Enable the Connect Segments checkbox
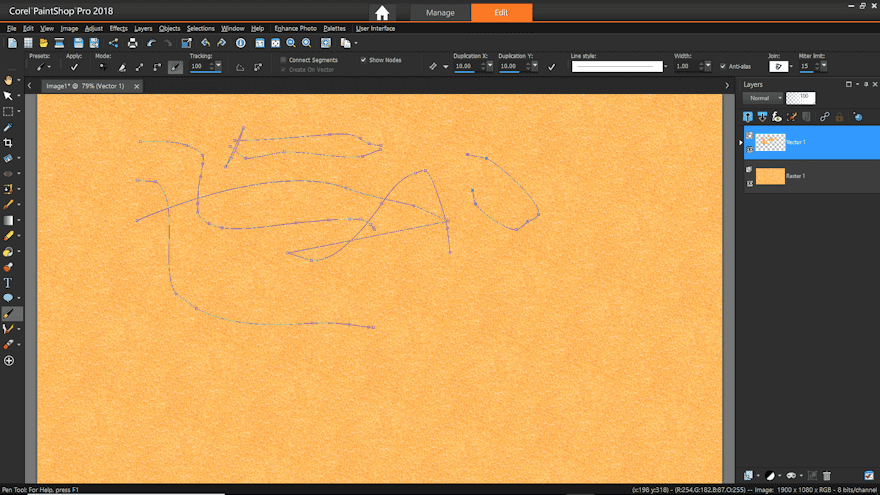 coord(283,60)
